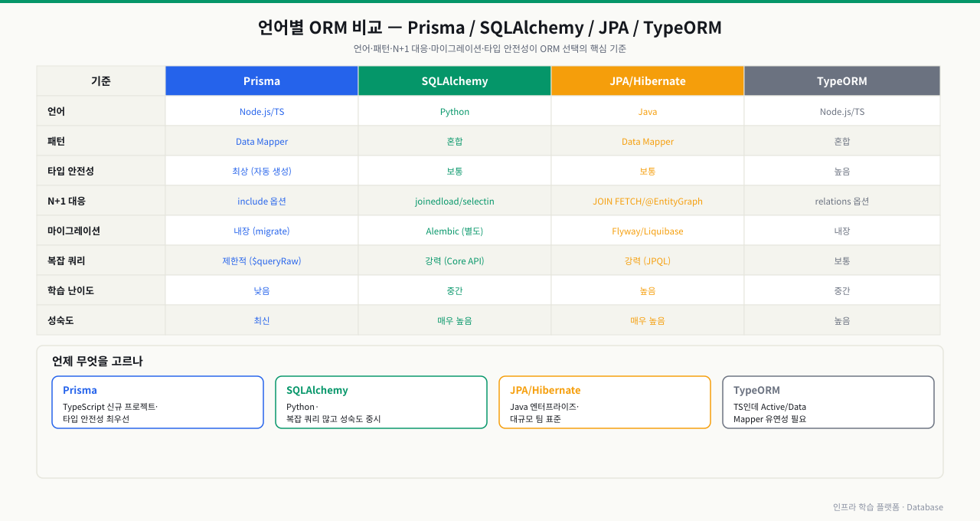Screen dimensions: 980x521
Task: Click TypeORM's 높음 maturity cell
Action: 842,320
